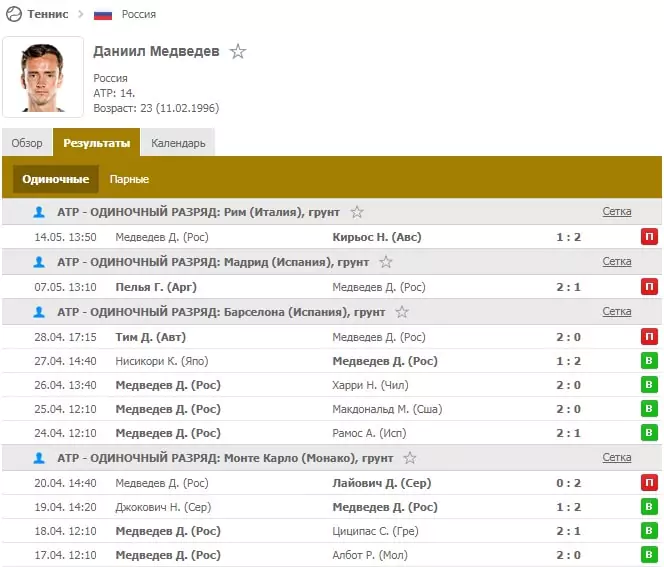
Task: Open Мадрид tournament header title
Action: [x=213, y=262]
